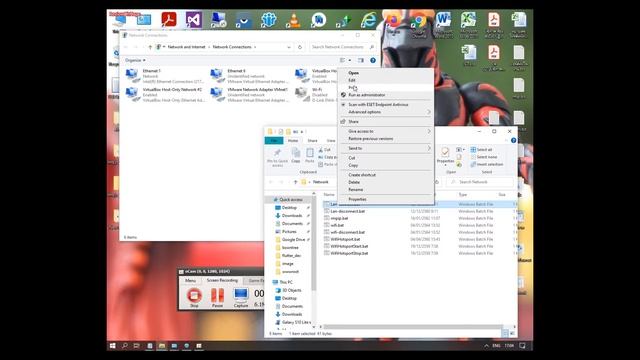
Task: Choose Scan with ESET Endpoint Antivirus
Action: [386, 104]
